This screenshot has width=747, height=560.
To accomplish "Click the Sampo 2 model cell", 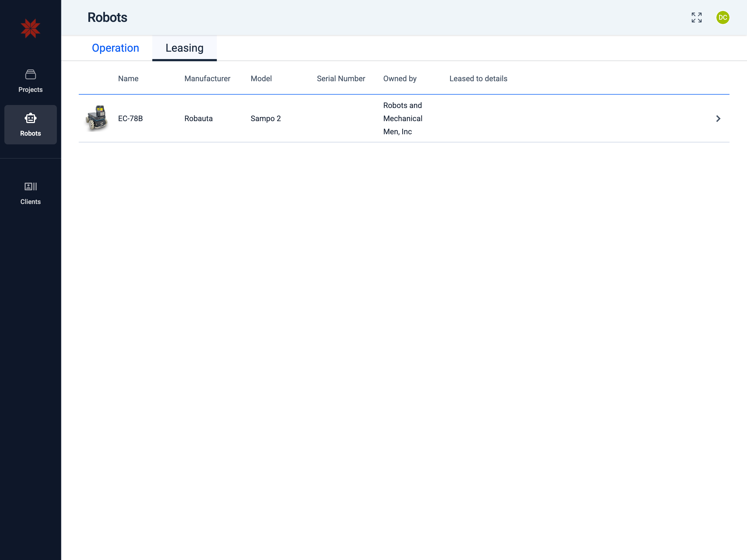I will 265,119.
